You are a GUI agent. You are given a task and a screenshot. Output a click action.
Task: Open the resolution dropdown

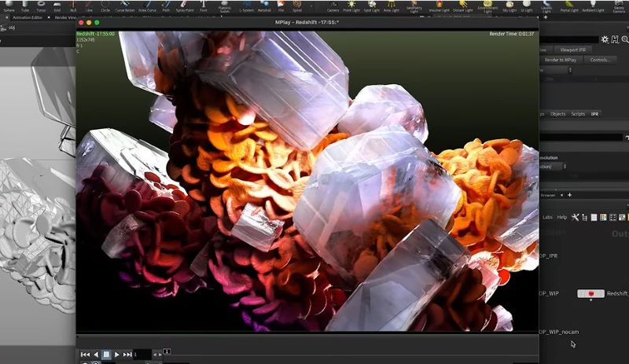(x=554, y=167)
